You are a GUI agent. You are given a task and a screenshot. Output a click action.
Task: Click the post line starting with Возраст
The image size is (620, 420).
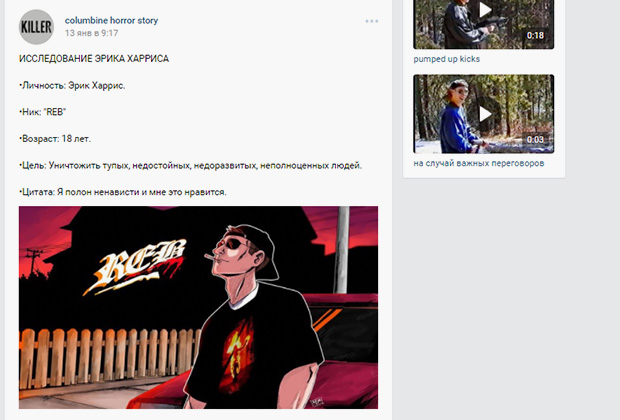point(55,139)
